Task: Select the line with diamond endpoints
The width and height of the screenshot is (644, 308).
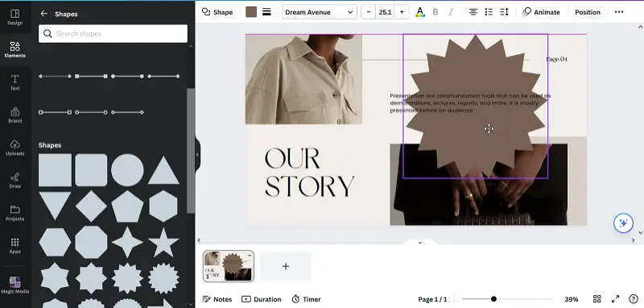Action: click(163, 76)
